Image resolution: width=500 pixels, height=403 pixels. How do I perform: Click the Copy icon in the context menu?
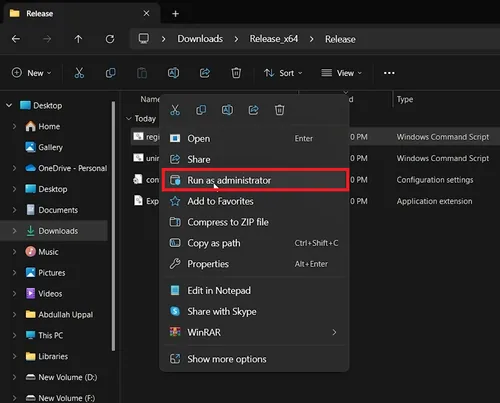tap(201, 110)
